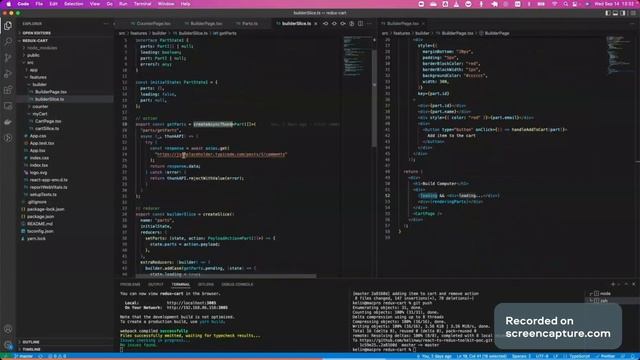Image resolution: width=640 pixels, height=360 pixels.
Task: Open CartPage.tsx in the file tree
Action: 65,121
